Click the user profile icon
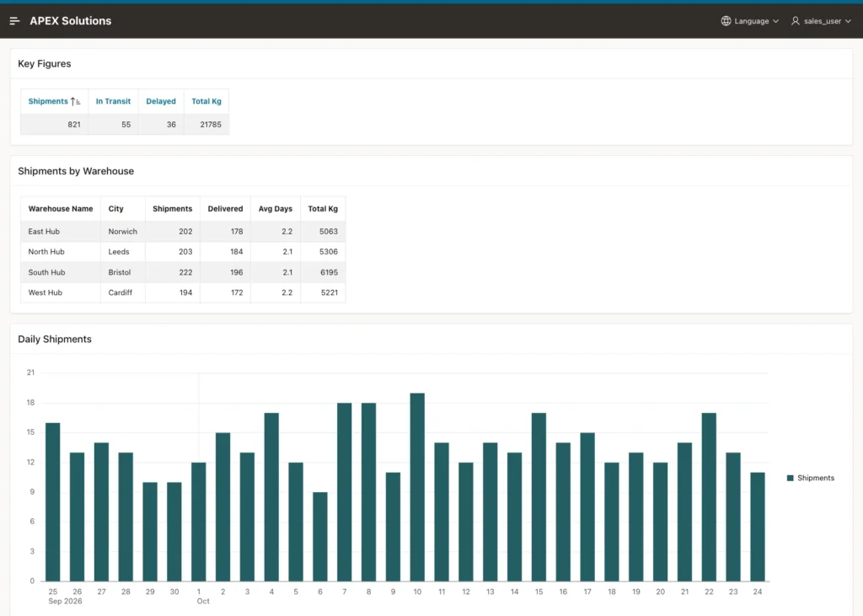Viewport: 863px width, 616px height. click(796, 21)
